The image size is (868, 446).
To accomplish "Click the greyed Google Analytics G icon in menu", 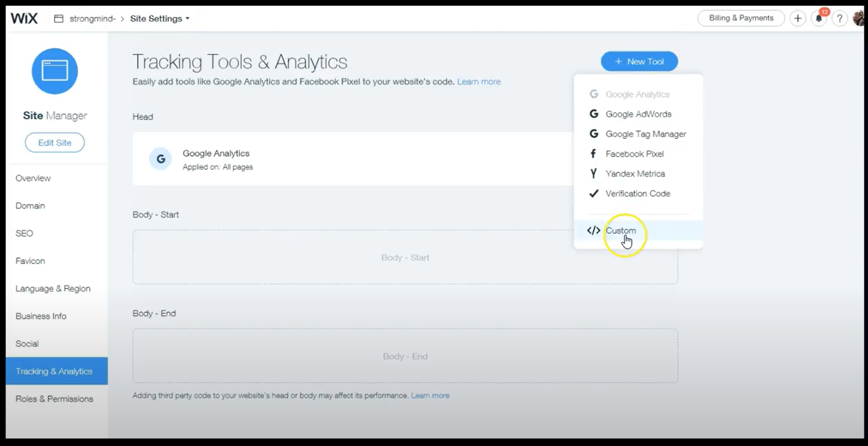I will 594,94.
